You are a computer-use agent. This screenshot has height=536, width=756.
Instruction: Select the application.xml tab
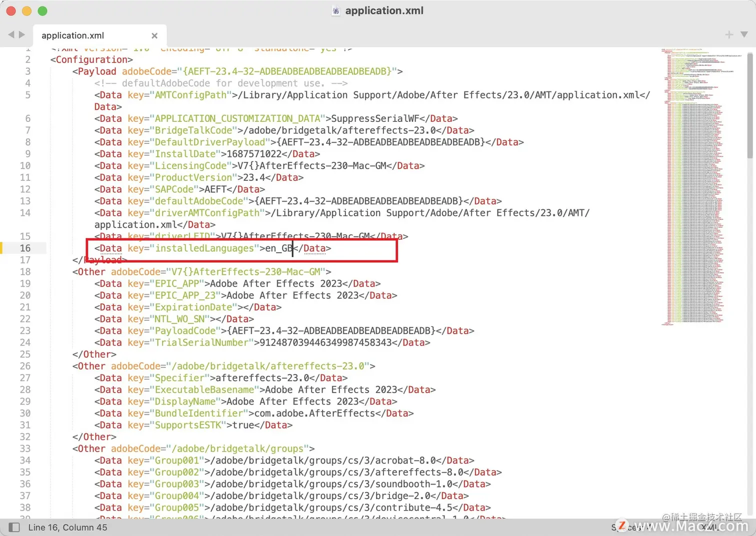(99, 35)
